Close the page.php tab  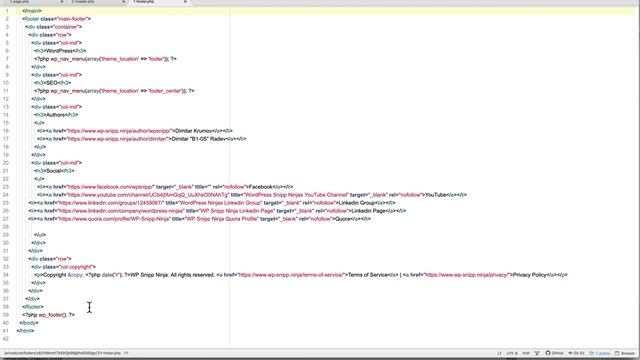[62, 2]
